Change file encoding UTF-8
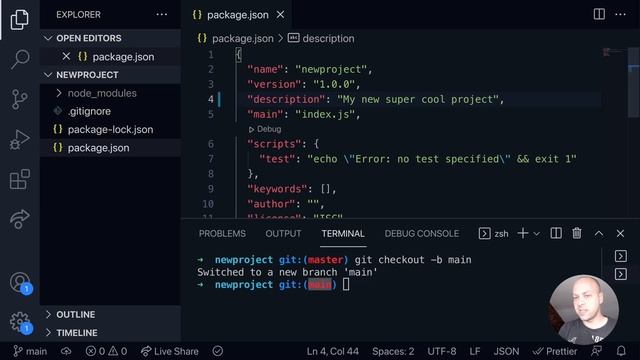Viewport: 640px width, 360px height. click(442, 351)
